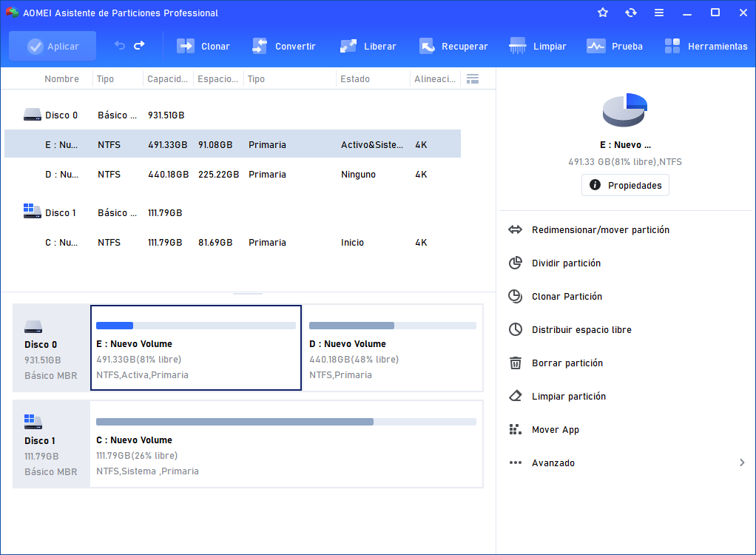Click the C: partition usage bar
Screen dimensions: 756x555
pyautogui.click(x=286, y=422)
